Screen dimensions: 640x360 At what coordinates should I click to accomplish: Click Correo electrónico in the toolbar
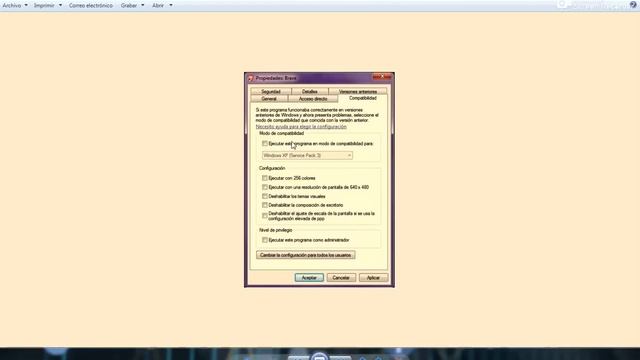tap(91, 5)
